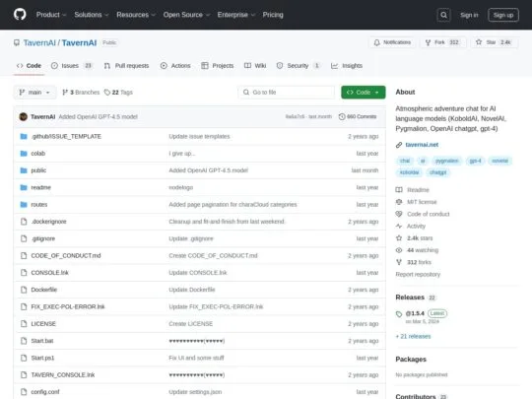Viewport: 532px width, 399px height.
Task: Click the .dockerignore file icon
Action: [x=24, y=222]
